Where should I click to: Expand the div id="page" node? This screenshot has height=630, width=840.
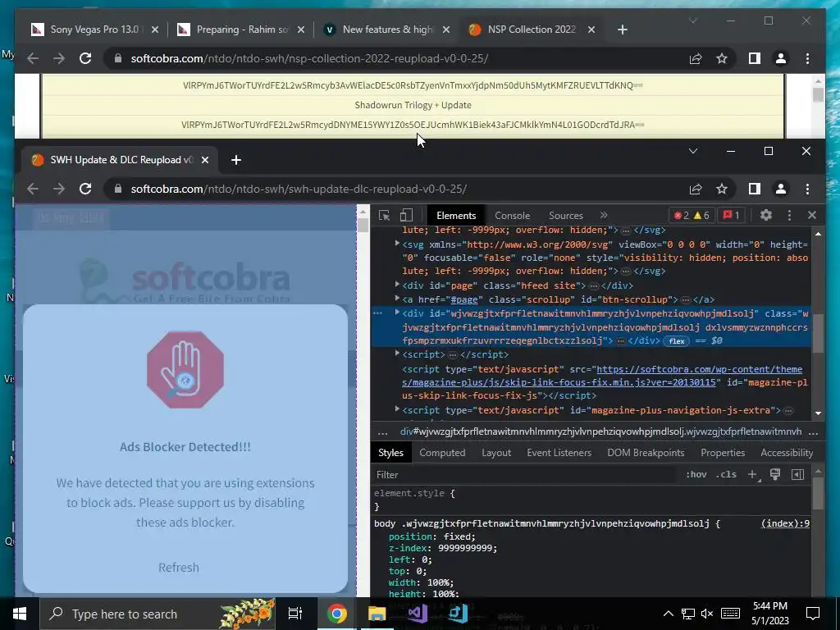397,285
